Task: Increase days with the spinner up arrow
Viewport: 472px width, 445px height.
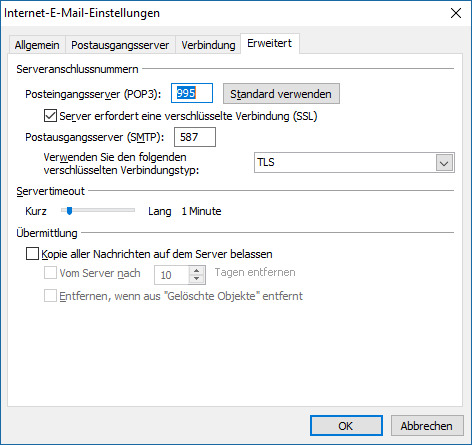Action: pos(197,270)
